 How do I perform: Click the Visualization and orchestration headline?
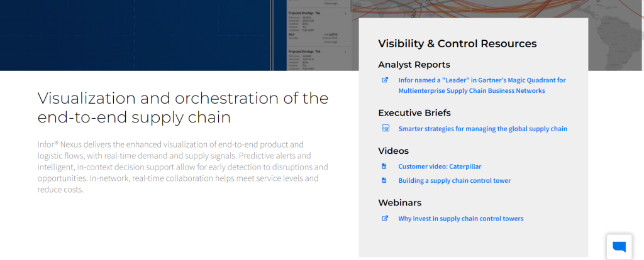tap(183, 107)
